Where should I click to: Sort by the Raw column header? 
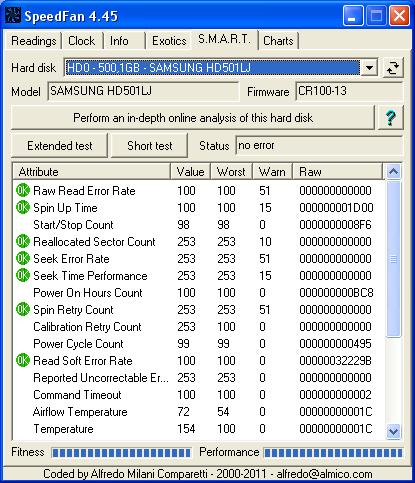click(x=337, y=172)
